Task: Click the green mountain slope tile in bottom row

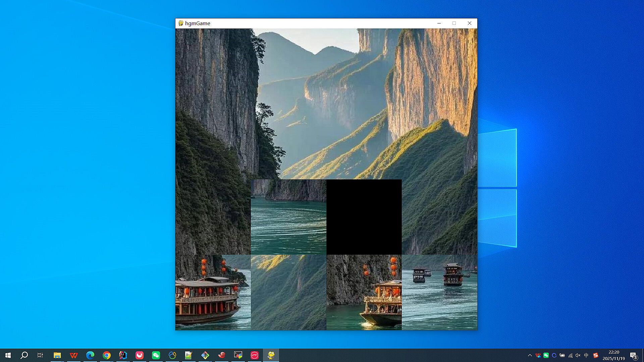Action: pyautogui.click(x=288, y=293)
